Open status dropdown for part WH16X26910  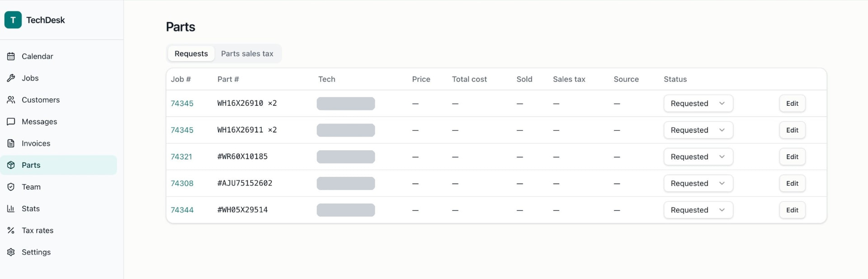(x=698, y=104)
